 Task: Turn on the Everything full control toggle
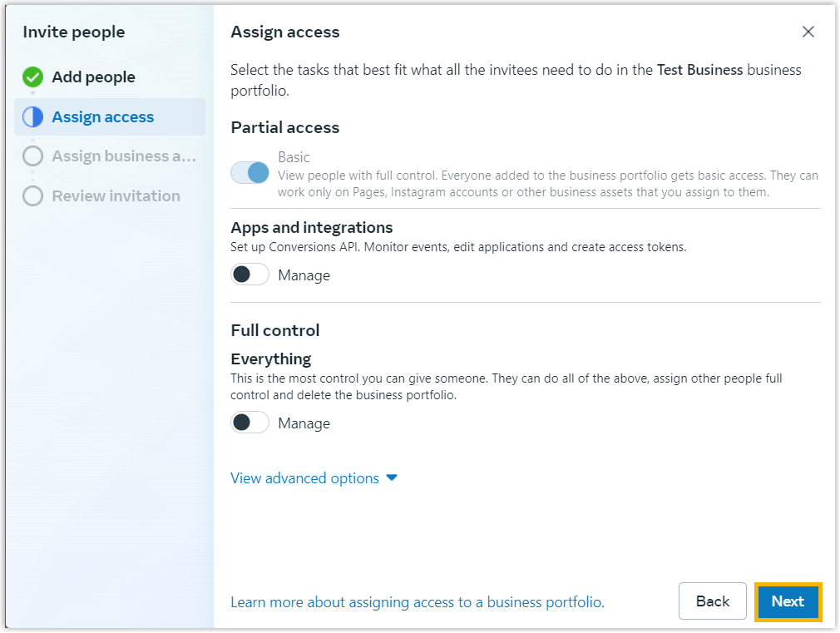(250, 423)
